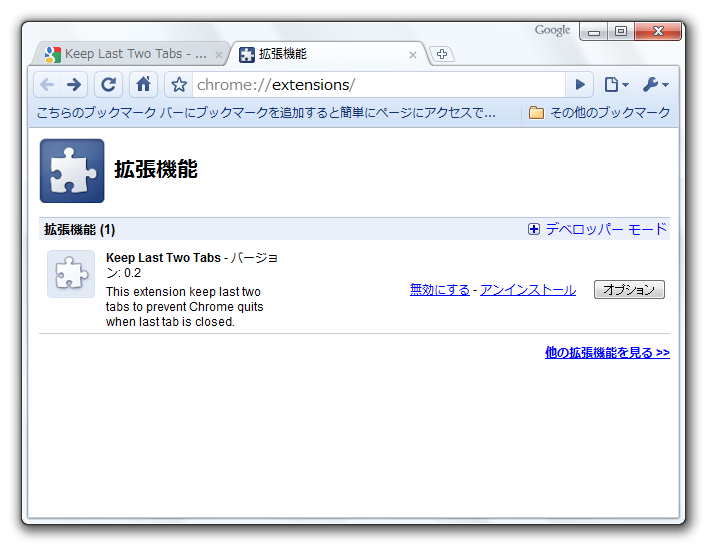Open the その他のブックマーク folder
The height and width of the screenshot is (548, 709).
pyautogui.click(x=599, y=113)
